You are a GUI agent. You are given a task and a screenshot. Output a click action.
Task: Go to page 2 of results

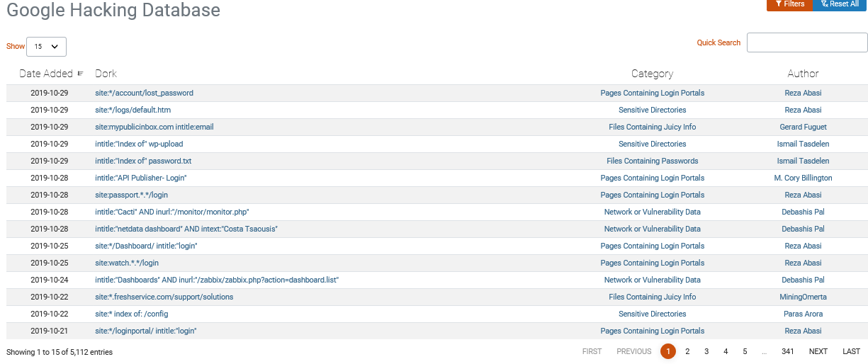click(687, 351)
